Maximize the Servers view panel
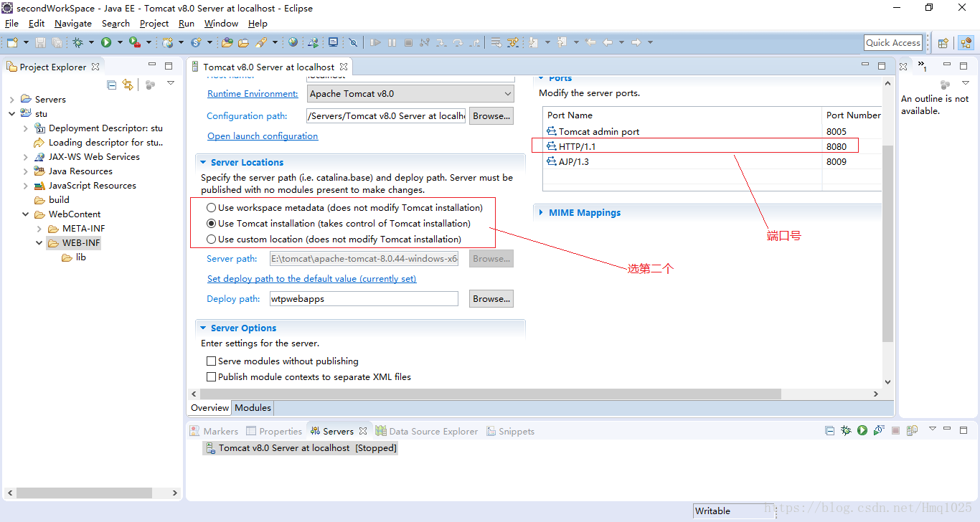This screenshot has height=522, width=980. (x=965, y=430)
